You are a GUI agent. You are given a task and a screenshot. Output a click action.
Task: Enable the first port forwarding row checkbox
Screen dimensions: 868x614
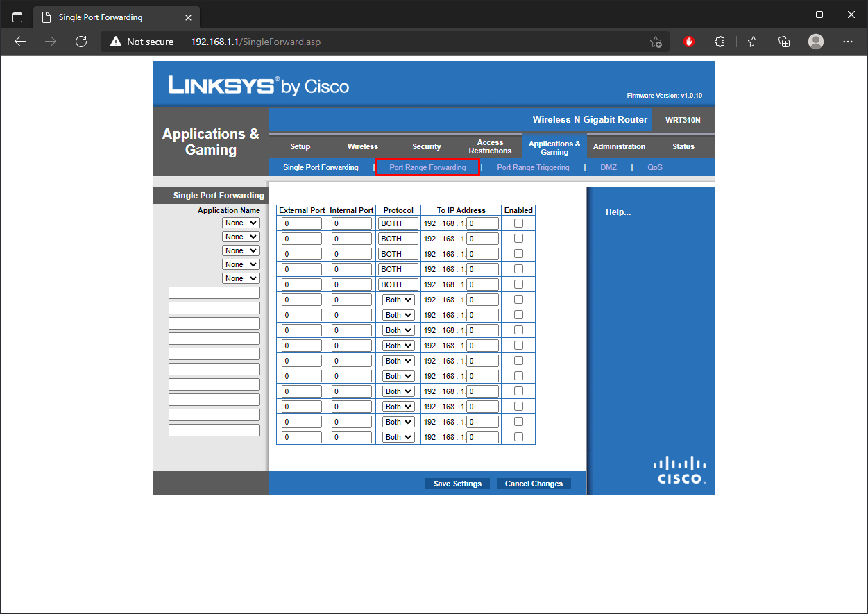pos(518,223)
